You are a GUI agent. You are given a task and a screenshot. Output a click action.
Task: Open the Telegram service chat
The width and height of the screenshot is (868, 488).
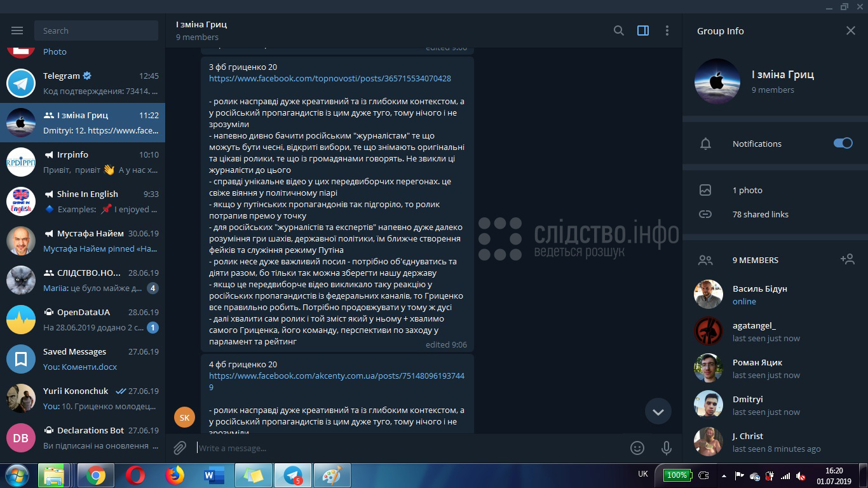click(x=83, y=83)
